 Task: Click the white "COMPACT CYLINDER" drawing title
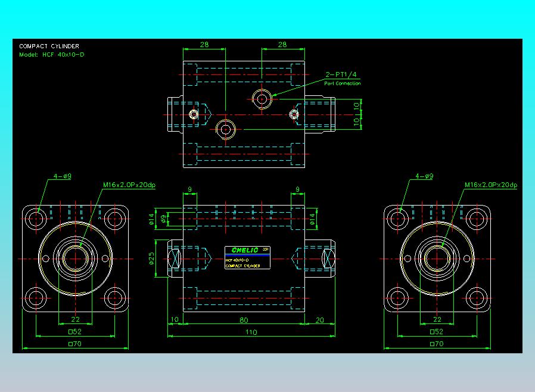pyautogui.click(x=49, y=46)
